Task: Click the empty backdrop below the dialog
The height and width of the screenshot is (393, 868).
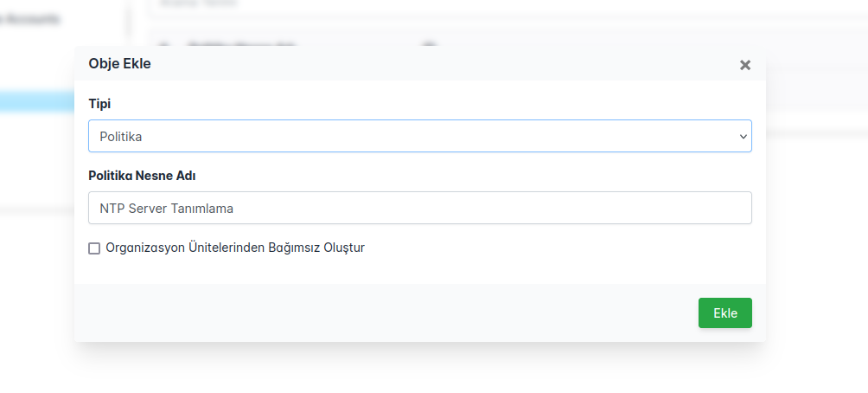Action: click(x=432, y=370)
